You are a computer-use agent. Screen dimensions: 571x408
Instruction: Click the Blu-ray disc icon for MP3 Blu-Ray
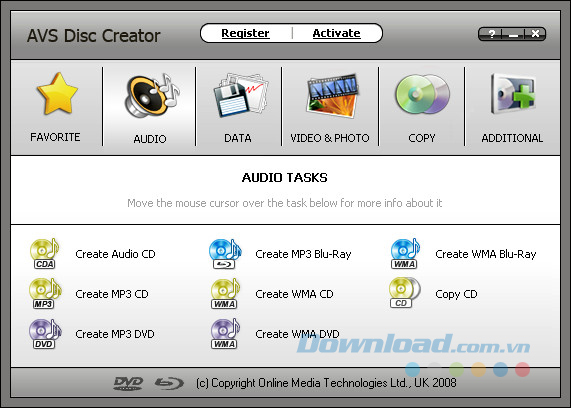[225, 254]
